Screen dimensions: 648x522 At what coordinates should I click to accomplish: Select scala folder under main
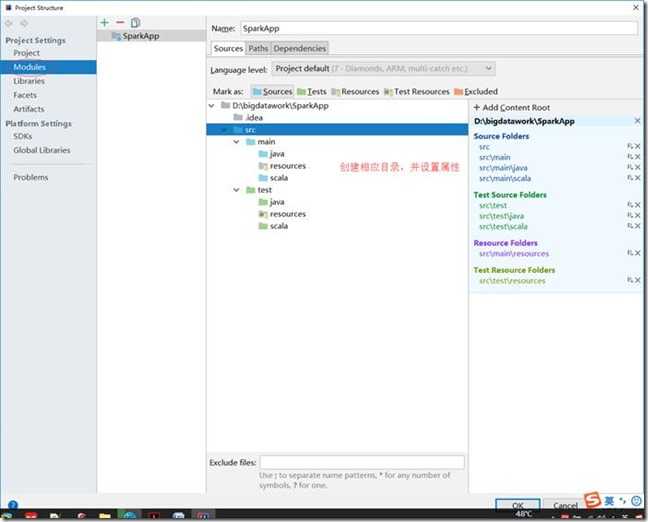pyautogui.click(x=273, y=178)
